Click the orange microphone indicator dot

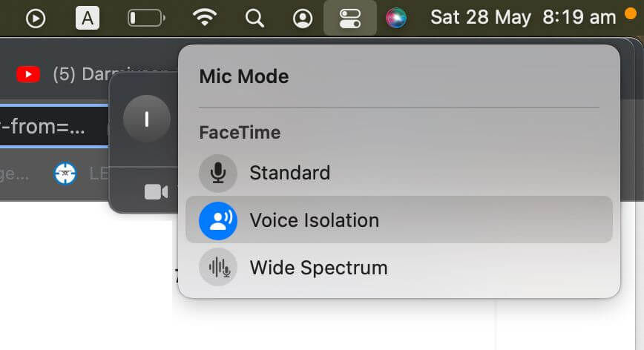pyautogui.click(x=631, y=12)
